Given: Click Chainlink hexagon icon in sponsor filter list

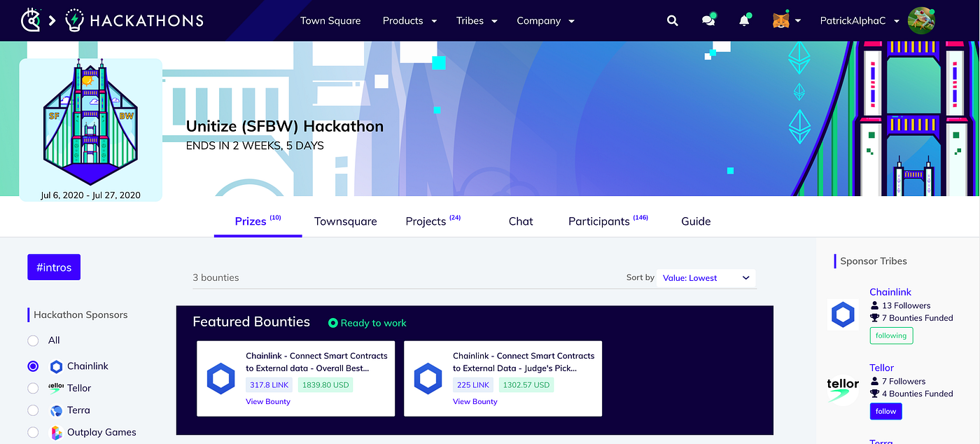Looking at the screenshot, I should click(x=57, y=366).
